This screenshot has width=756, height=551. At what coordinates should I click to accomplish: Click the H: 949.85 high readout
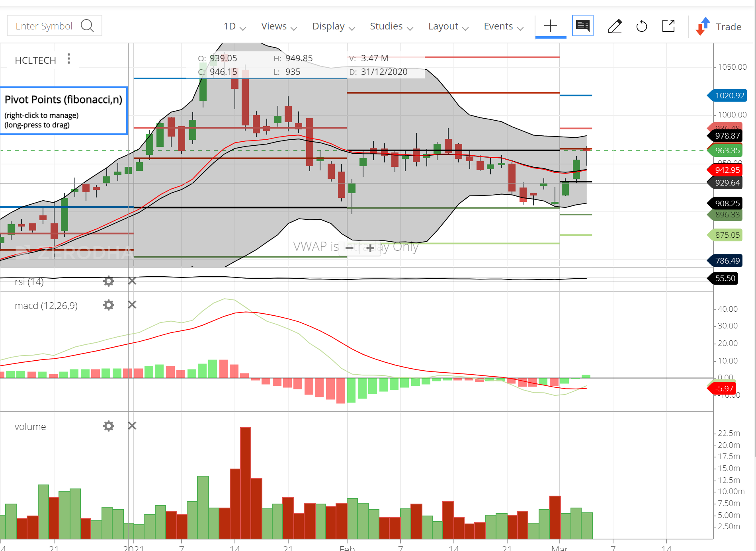point(293,59)
